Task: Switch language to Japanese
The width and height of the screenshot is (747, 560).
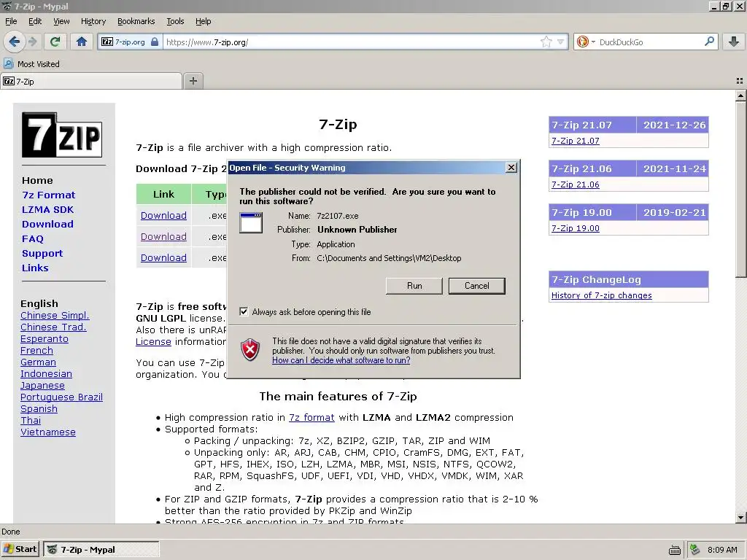Action: coord(42,385)
